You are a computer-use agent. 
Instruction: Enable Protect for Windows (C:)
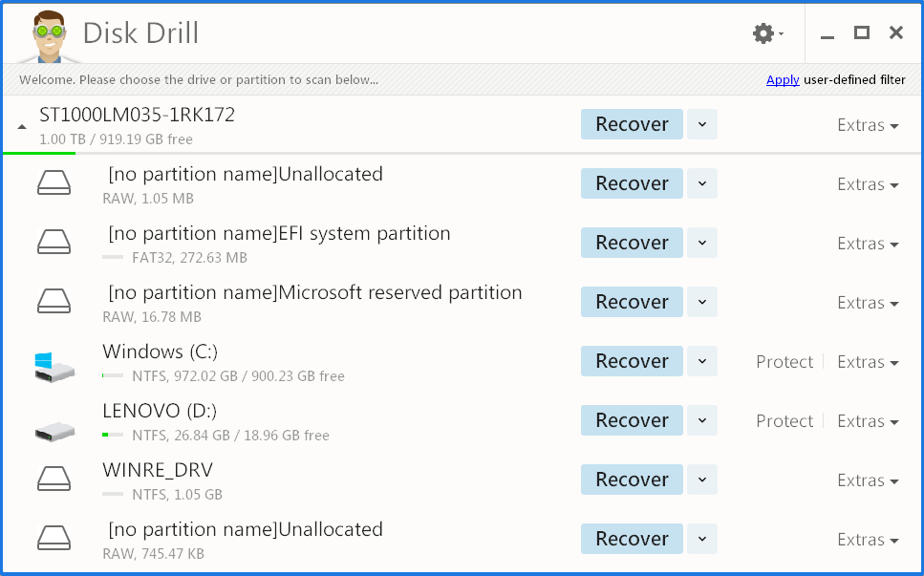784,362
